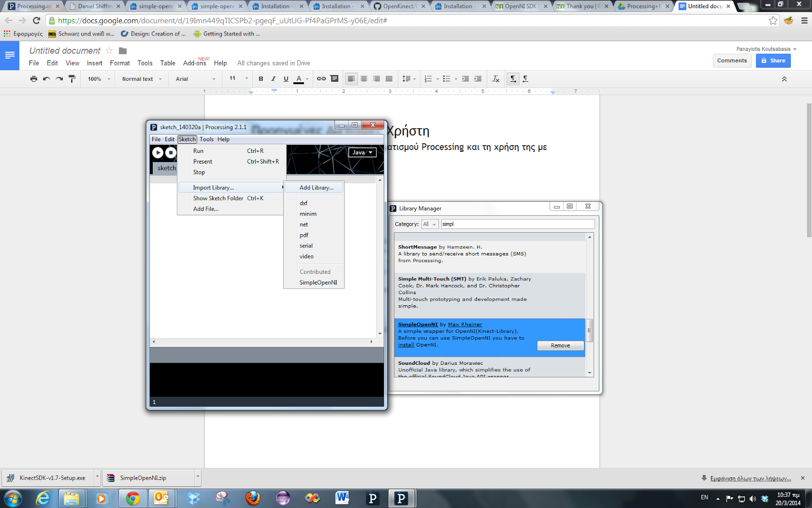
Task: Decrease indent
Action: click(x=465, y=79)
